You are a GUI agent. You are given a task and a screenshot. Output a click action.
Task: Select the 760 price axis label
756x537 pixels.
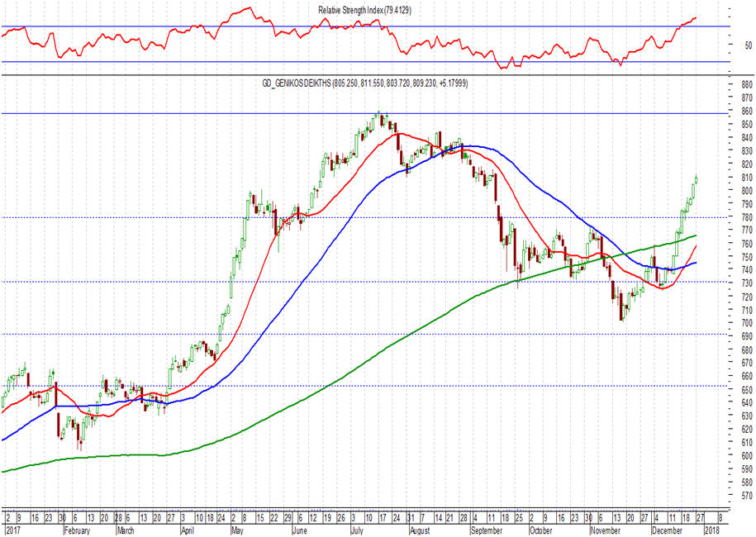[746, 244]
